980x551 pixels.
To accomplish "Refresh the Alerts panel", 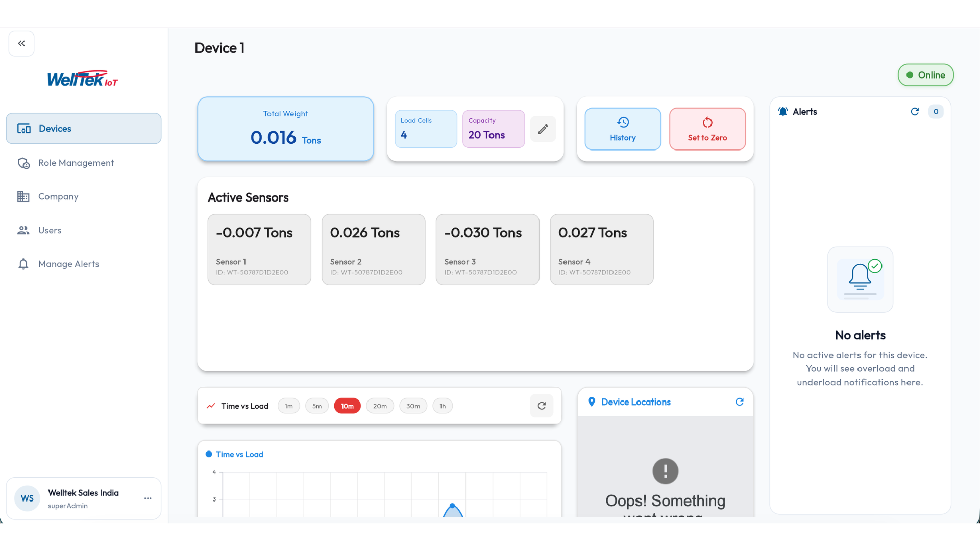I will pos(915,112).
